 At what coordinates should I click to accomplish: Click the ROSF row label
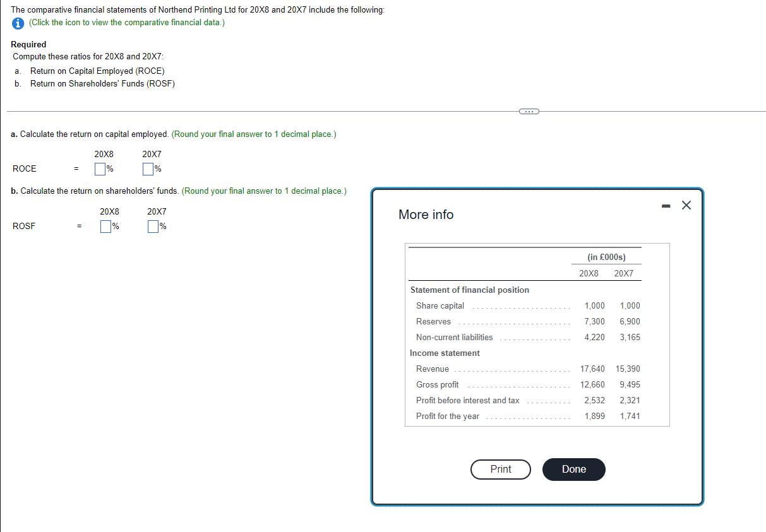[x=24, y=227]
